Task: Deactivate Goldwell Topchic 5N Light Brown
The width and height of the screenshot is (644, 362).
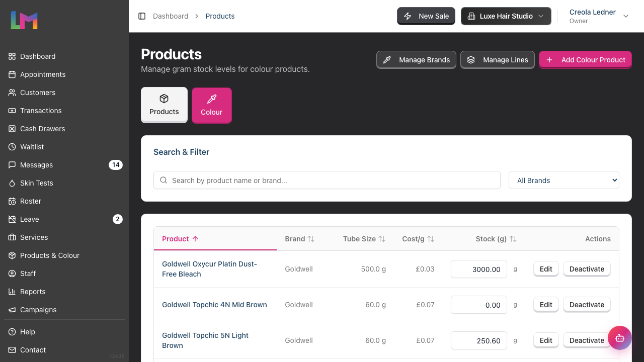Action: [x=587, y=340]
